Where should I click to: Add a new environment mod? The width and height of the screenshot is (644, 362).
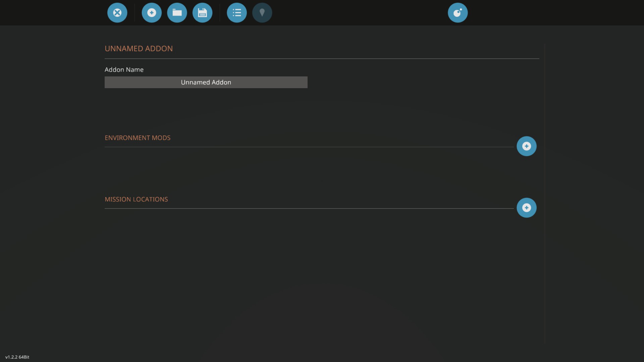(x=526, y=146)
